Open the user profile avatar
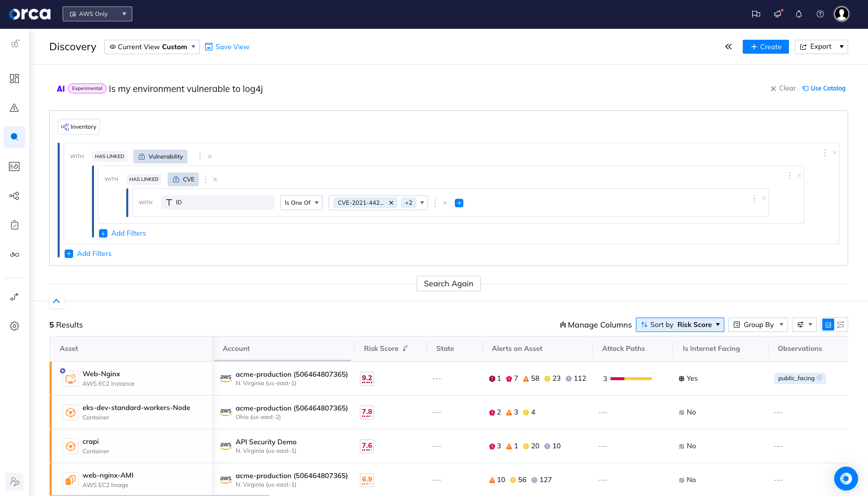 pos(842,14)
